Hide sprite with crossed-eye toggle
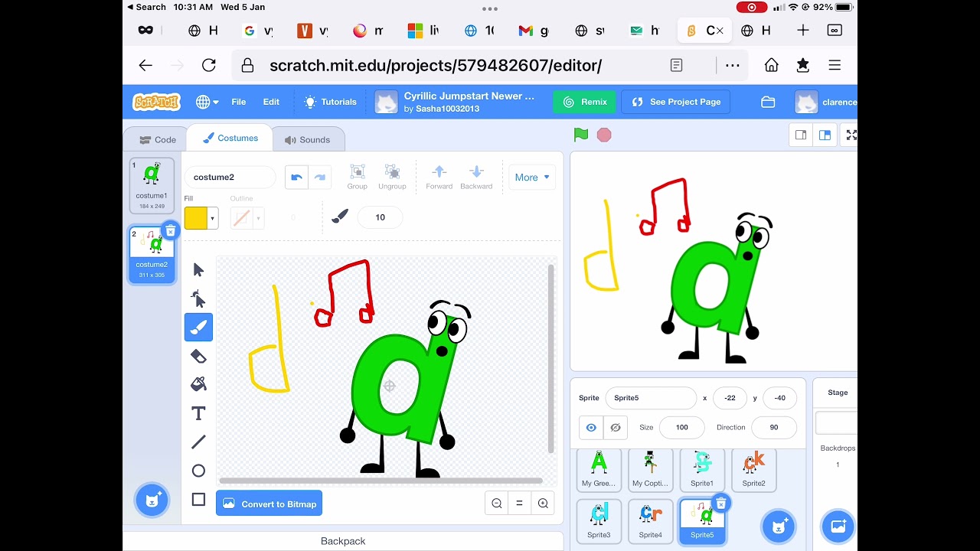Image resolution: width=980 pixels, height=551 pixels. tap(616, 428)
